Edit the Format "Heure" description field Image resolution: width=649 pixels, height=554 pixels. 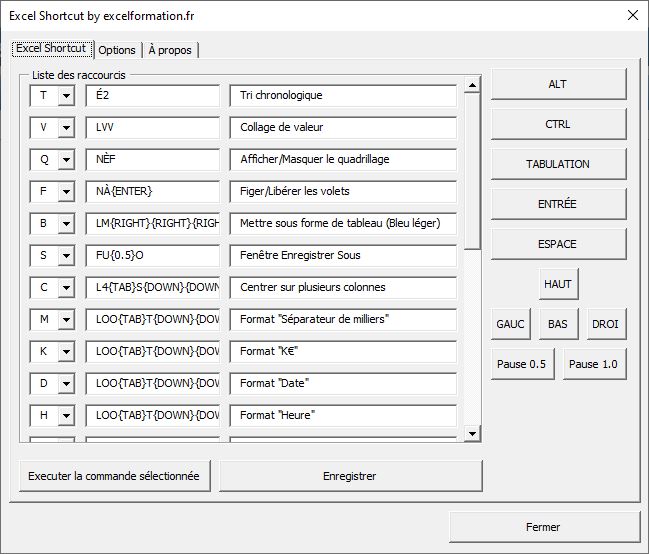(x=343, y=415)
